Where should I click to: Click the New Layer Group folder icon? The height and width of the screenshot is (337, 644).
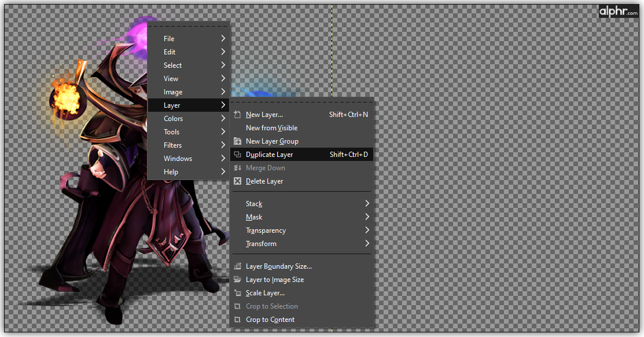237,141
